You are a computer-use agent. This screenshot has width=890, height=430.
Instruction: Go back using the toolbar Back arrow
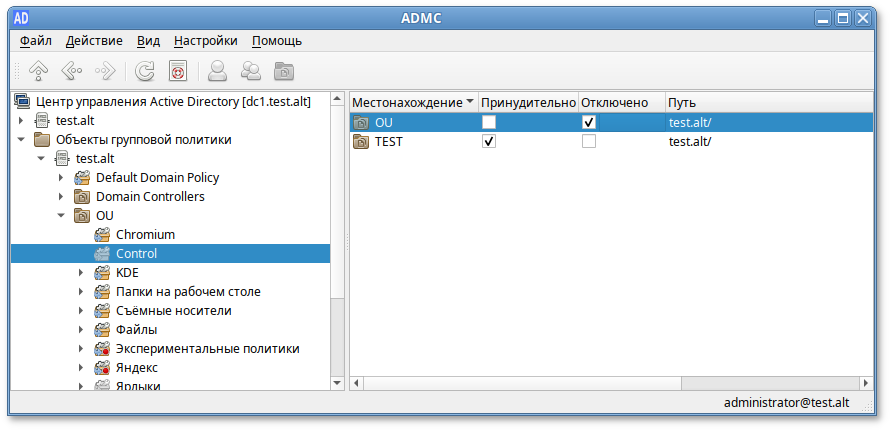coord(72,70)
